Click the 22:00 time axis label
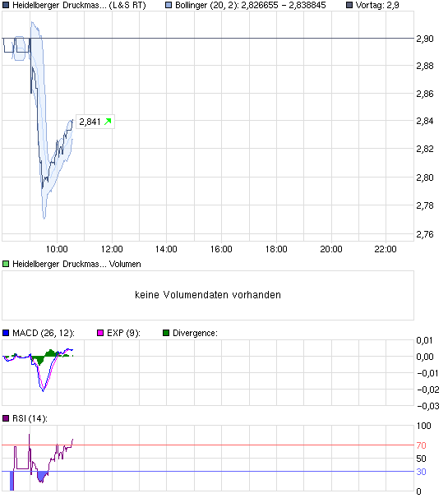The image size is (448, 498). pyautogui.click(x=386, y=249)
